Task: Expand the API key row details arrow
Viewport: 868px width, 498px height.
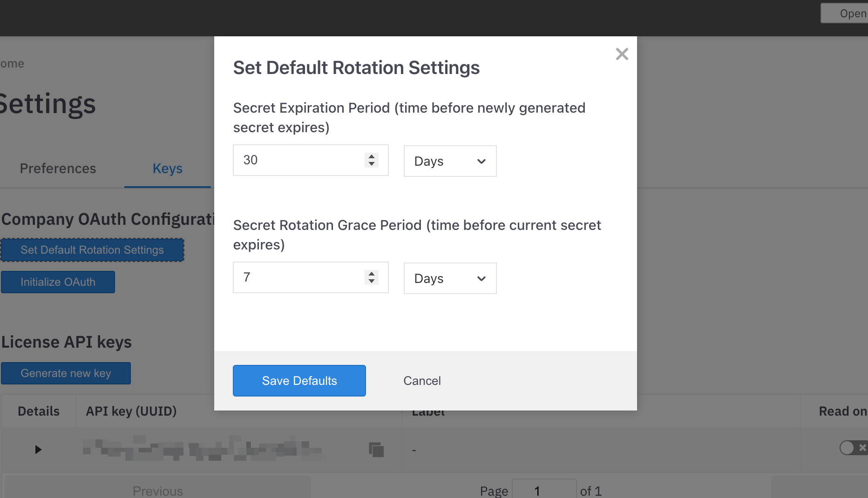Action: coord(38,450)
